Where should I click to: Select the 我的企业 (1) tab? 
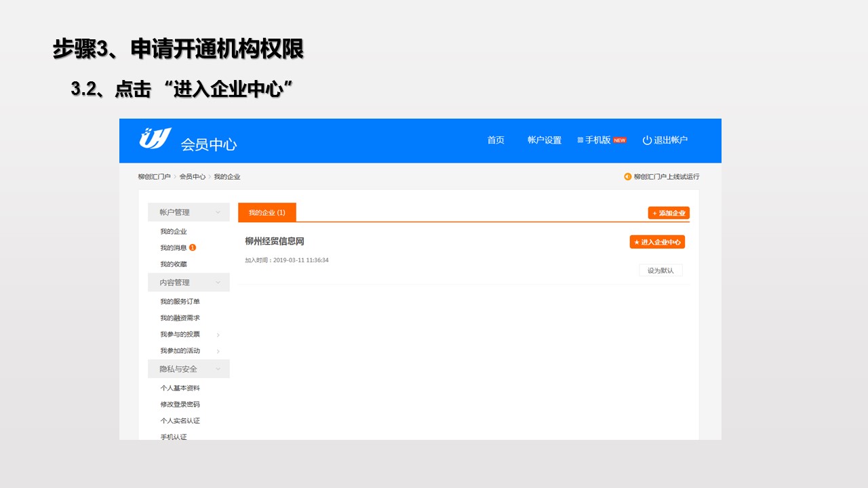pyautogui.click(x=267, y=212)
